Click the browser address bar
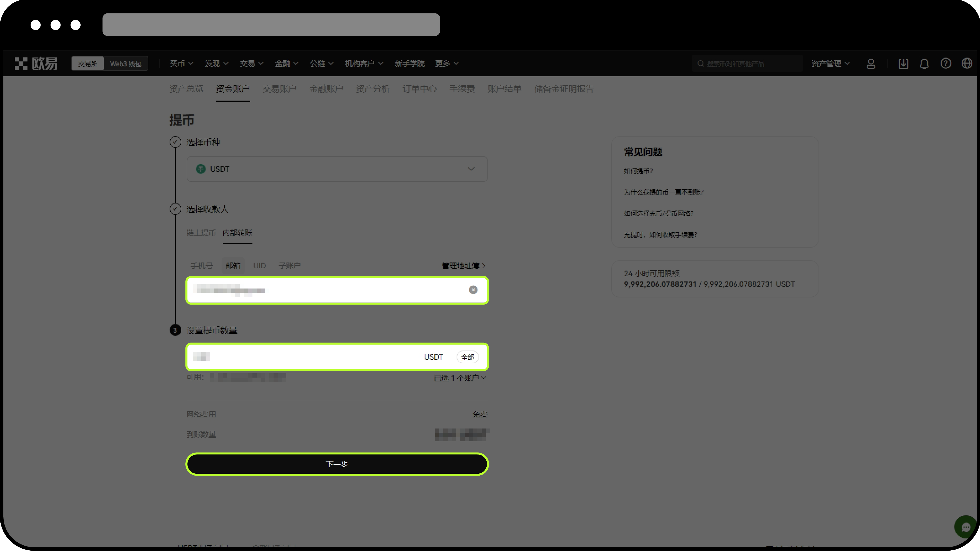Screen dimensions: 980x554 (271, 25)
